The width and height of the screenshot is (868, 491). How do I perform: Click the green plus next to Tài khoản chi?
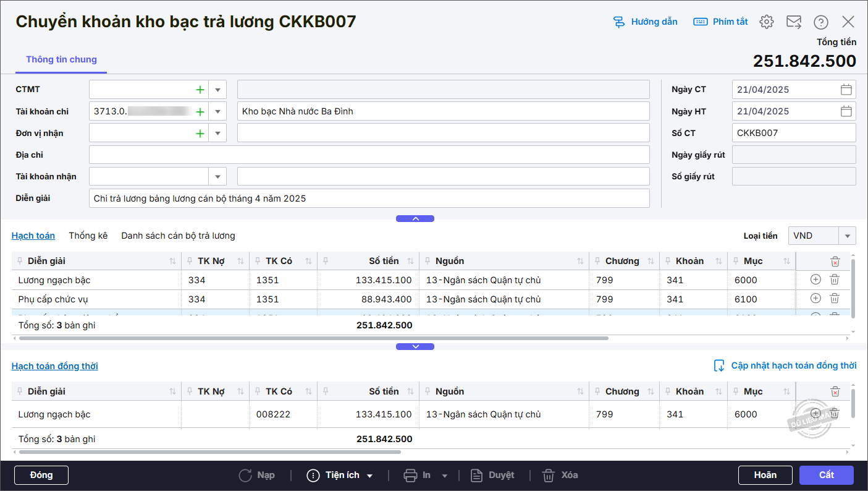click(x=200, y=112)
